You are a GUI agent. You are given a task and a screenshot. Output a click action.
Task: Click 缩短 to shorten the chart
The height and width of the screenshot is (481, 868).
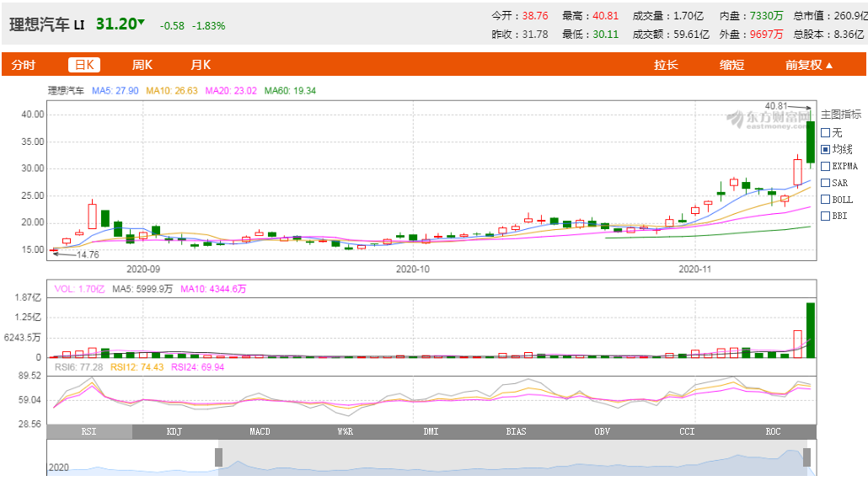tap(731, 65)
